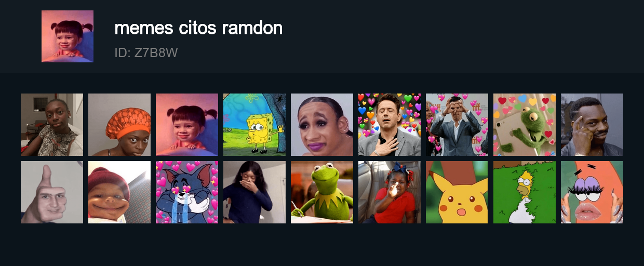Click the 'memes citos ramdon' pack title

(198, 28)
